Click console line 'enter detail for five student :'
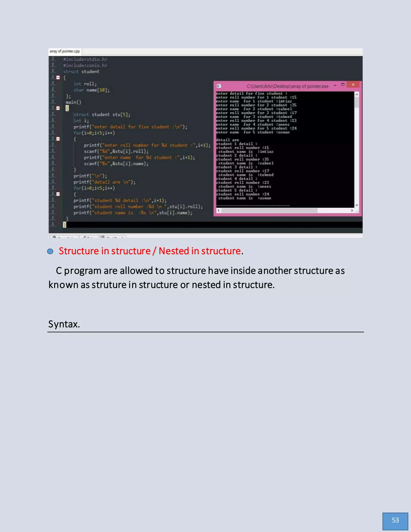Viewport: 411px width, 532px height. coord(251,94)
